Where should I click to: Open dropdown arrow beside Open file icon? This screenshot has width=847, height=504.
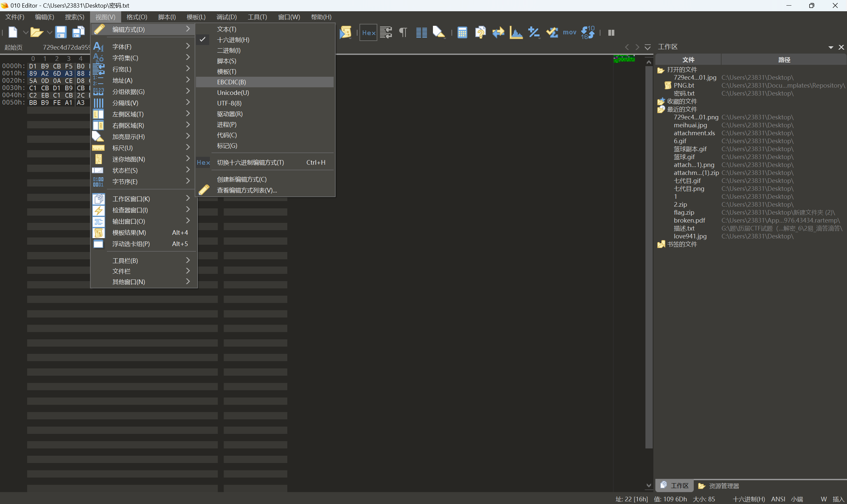pos(49,33)
